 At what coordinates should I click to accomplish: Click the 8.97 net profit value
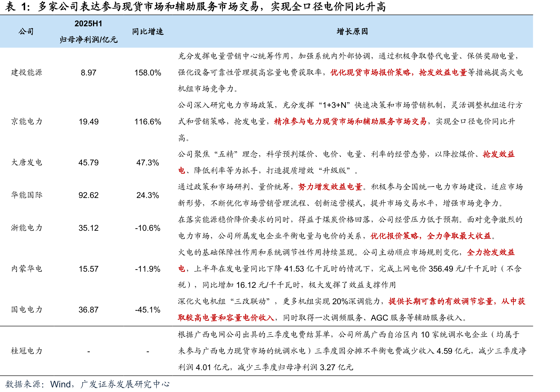[x=89, y=73]
